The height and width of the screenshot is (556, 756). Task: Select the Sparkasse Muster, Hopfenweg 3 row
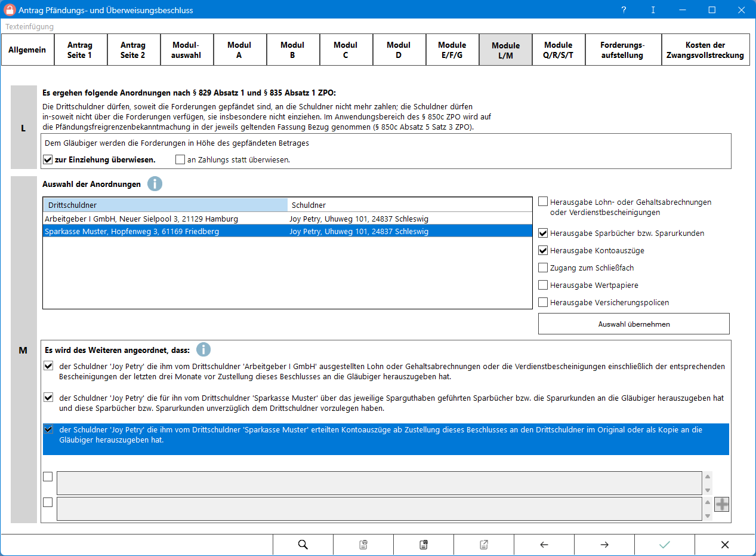coord(287,231)
